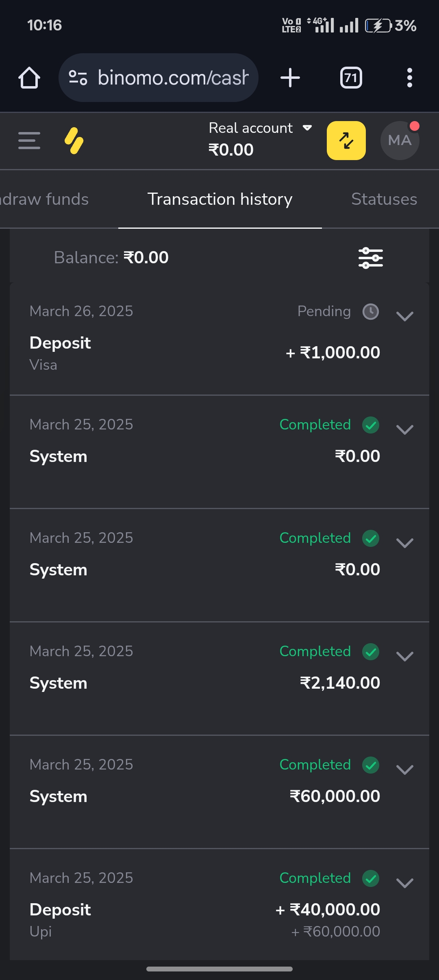Tap the yellow Binomo logo
Viewport: 439px width, 980px height.
pyautogui.click(x=74, y=141)
